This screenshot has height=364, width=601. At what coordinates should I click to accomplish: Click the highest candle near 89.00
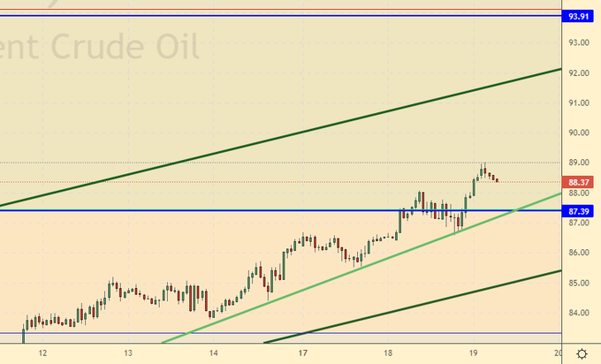click(483, 170)
